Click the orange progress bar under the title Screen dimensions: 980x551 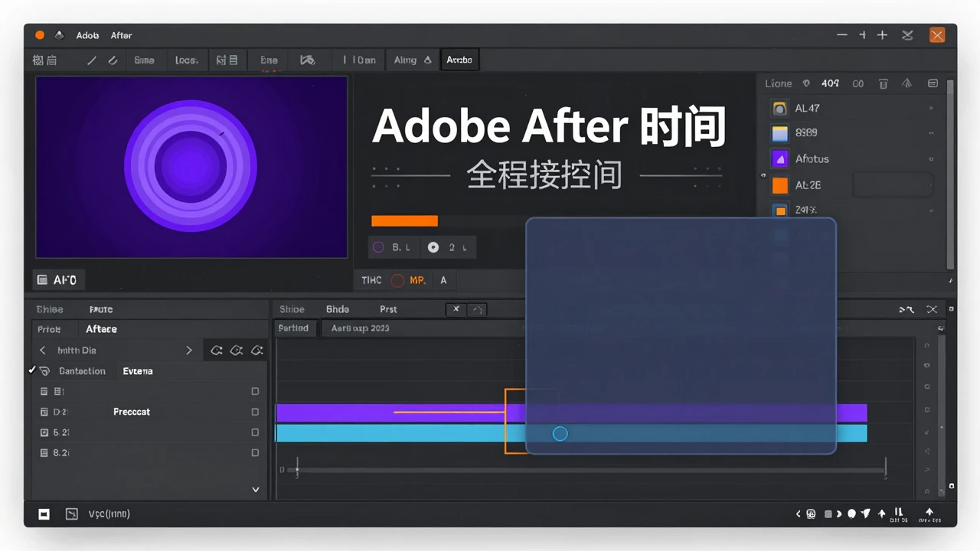[x=404, y=221]
